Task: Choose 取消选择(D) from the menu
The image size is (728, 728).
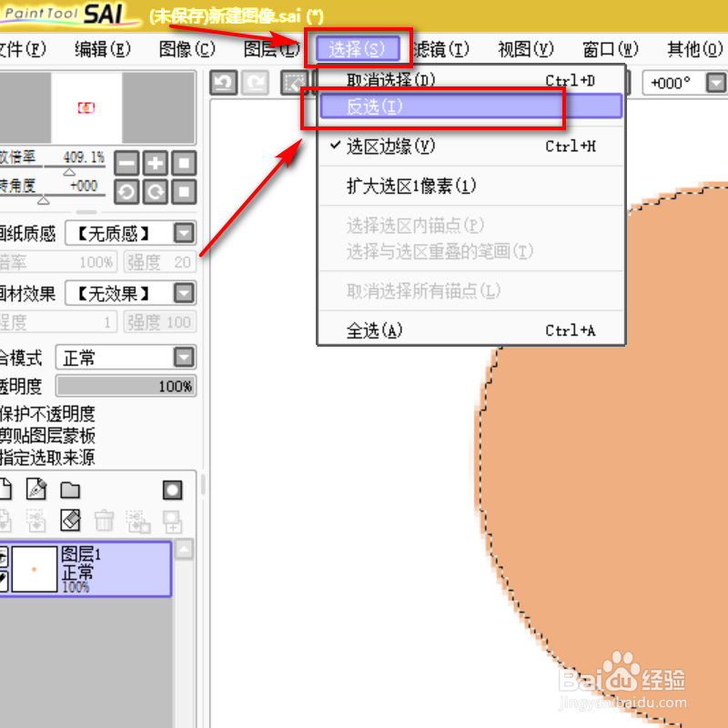Action: pos(470,80)
